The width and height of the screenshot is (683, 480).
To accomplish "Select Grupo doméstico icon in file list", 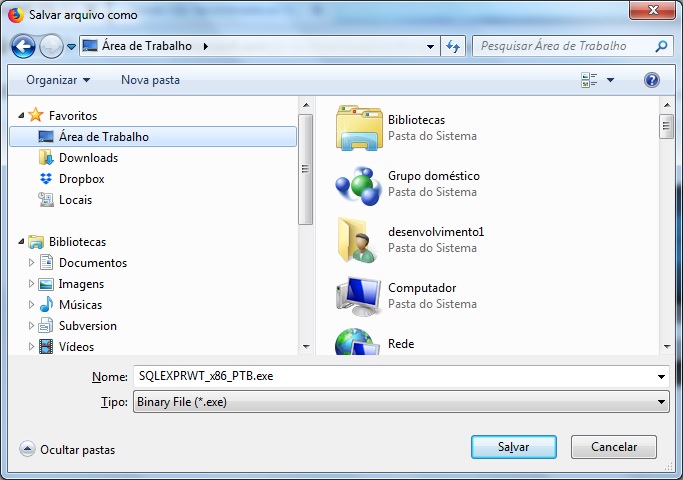I will [x=359, y=185].
